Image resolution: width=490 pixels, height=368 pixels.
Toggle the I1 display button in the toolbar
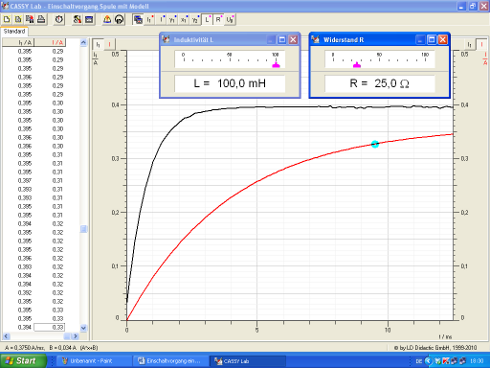click(150, 20)
